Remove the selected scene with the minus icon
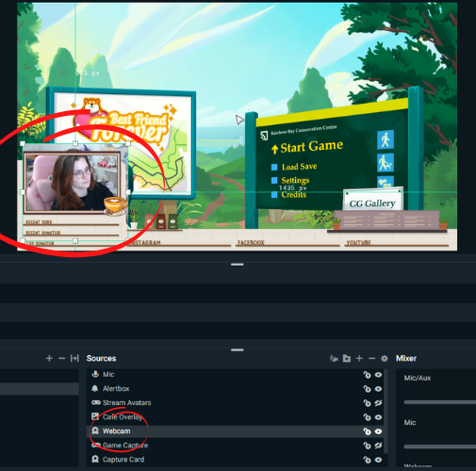 click(x=61, y=358)
